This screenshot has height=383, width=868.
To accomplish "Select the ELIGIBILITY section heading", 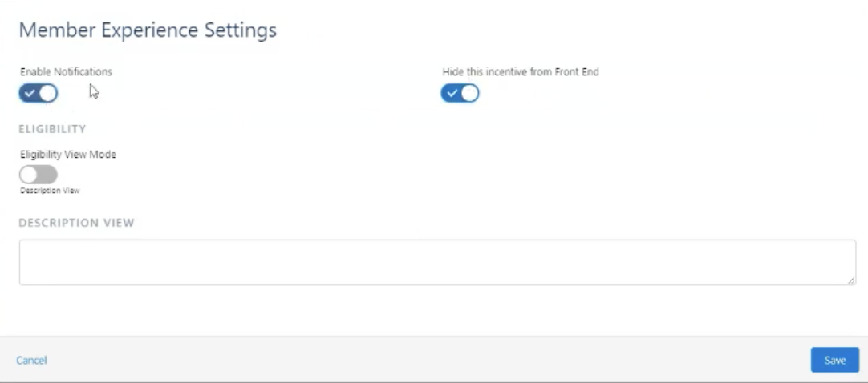I will point(53,129).
